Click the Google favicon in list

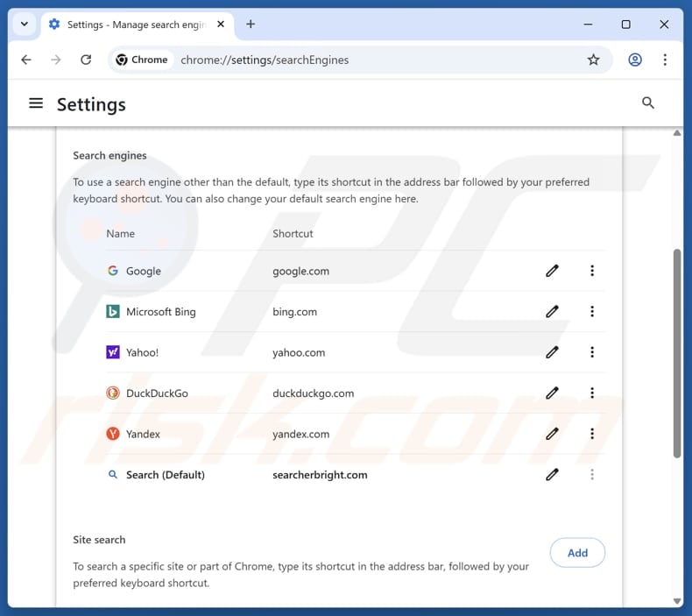click(x=113, y=271)
